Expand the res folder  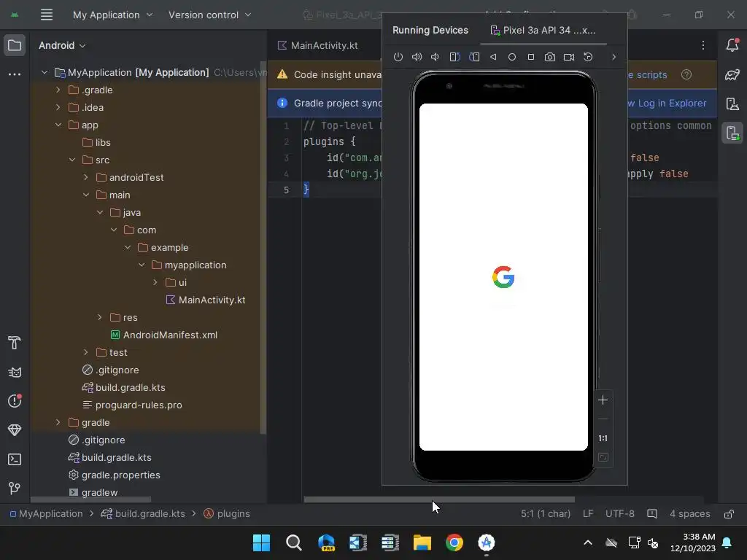(x=99, y=318)
